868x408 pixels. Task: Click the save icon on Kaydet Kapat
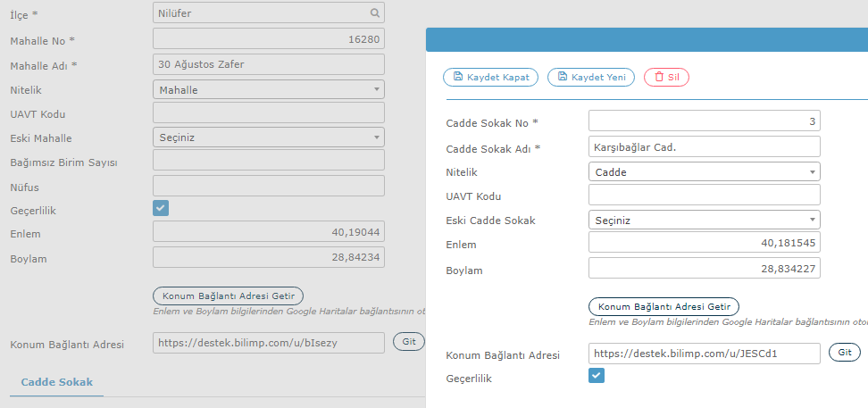pos(458,77)
